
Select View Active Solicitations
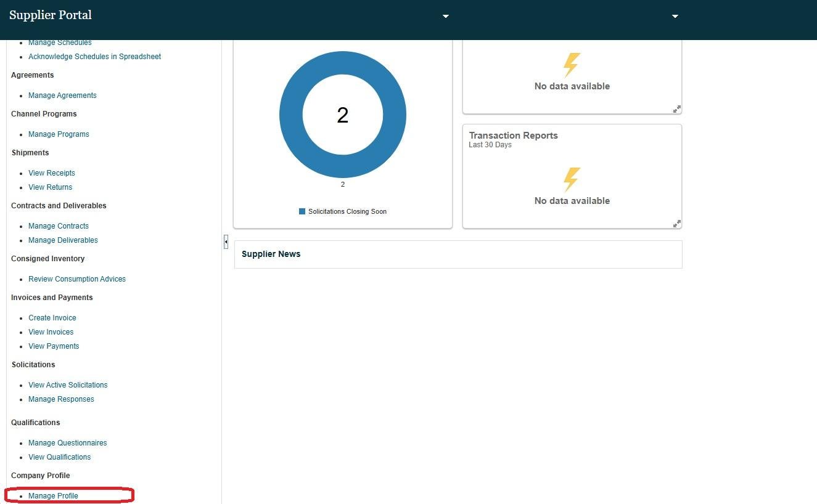tap(68, 385)
